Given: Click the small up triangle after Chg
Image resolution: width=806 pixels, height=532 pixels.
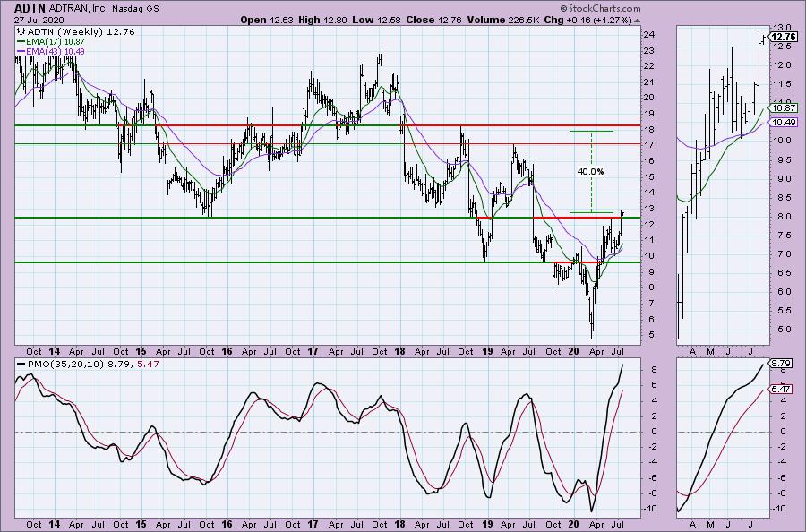Looking at the screenshot, I should (637, 21).
